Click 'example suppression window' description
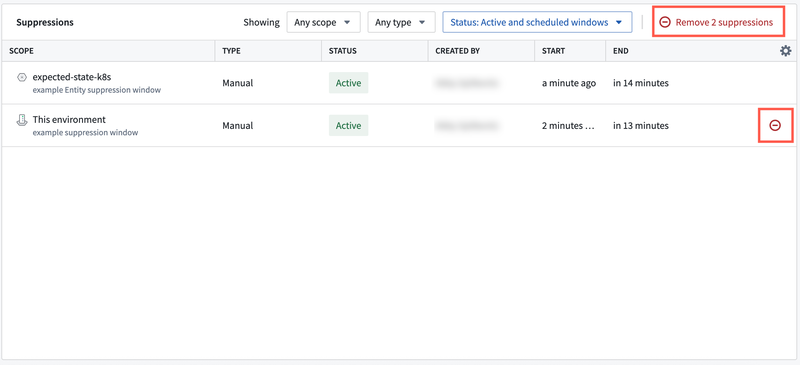Image resolution: width=800 pixels, height=365 pixels. [x=85, y=133]
